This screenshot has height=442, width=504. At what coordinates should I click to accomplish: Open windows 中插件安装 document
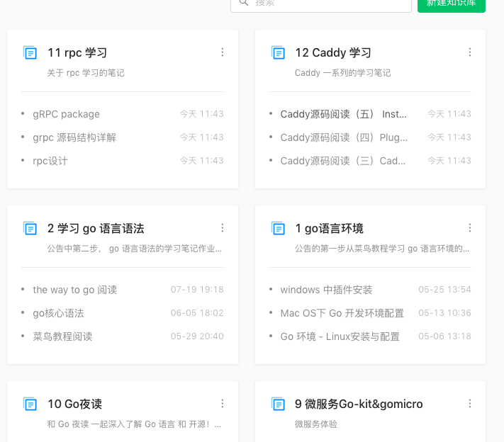326,290
